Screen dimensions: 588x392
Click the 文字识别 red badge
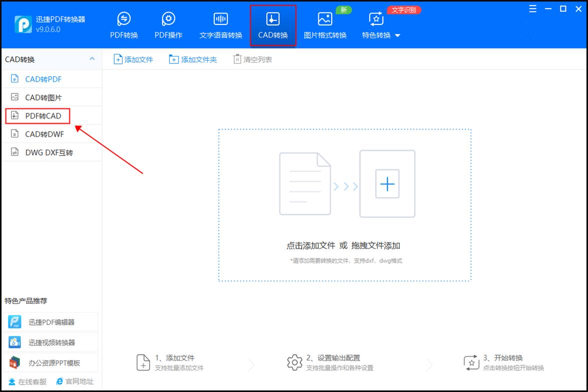pyautogui.click(x=403, y=9)
